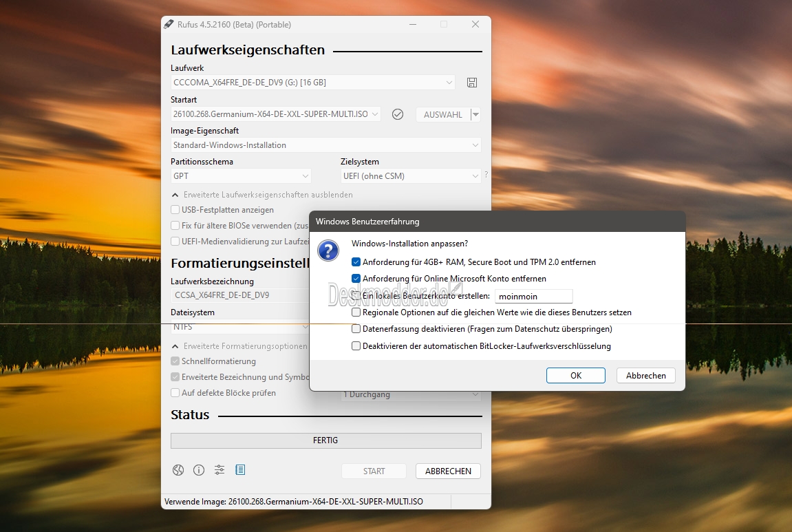Click Abbrechen in Windows Benutzererfahrung dialog

[x=646, y=375]
